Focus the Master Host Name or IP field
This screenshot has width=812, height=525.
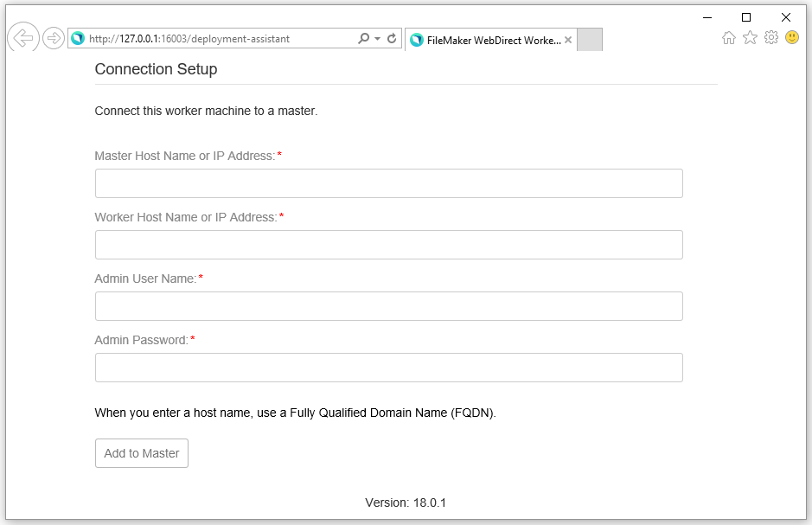(x=388, y=183)
